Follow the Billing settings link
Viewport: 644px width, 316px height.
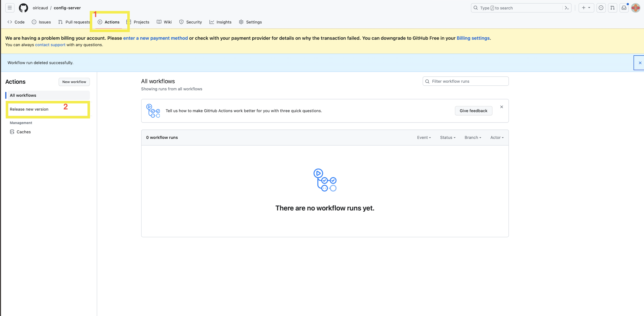pos(473,38)
